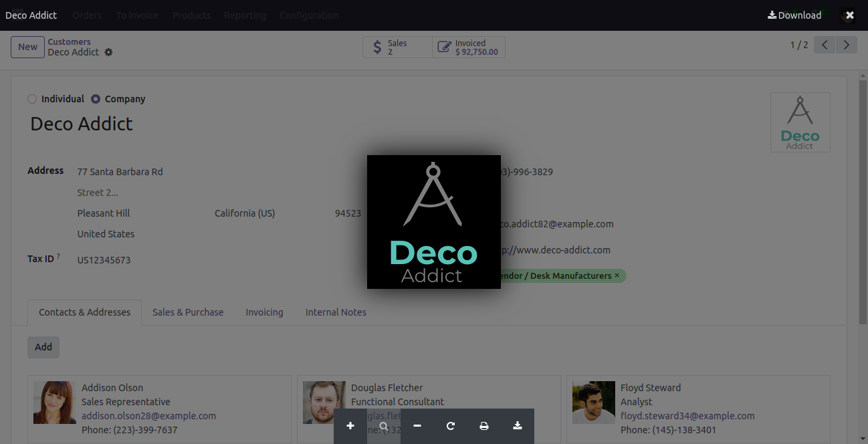
Task: Click floyd.steward34@example.com email
Action: pos(687,416)
